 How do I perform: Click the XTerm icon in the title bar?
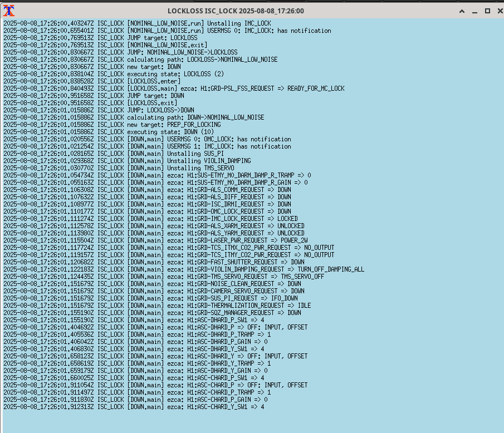9,11
